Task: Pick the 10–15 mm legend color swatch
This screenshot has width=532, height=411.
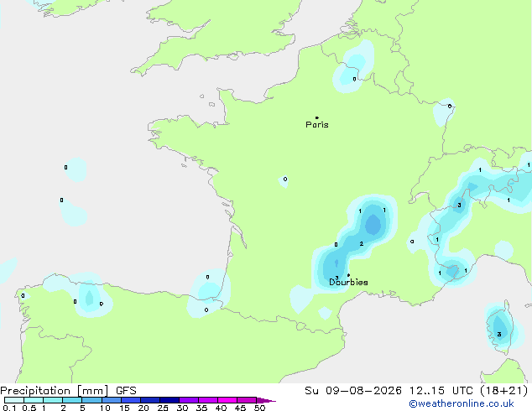Action: (112, 400)
